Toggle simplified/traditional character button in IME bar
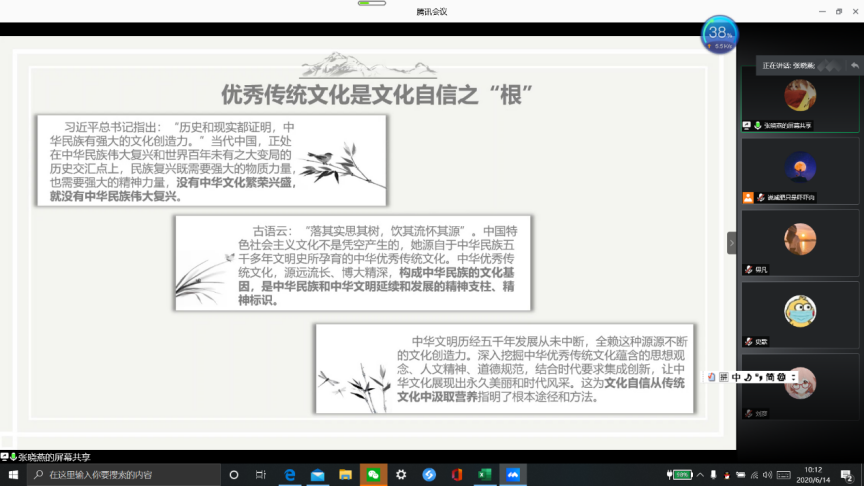Image resolution: width=864 pixels, height=486 pixels. (x=770, y=377)
